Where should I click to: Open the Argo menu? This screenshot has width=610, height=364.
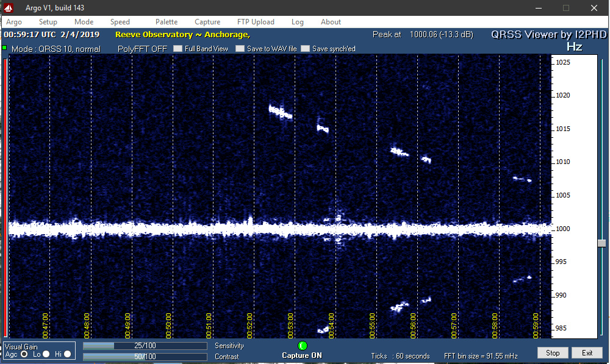click(14, 22)
